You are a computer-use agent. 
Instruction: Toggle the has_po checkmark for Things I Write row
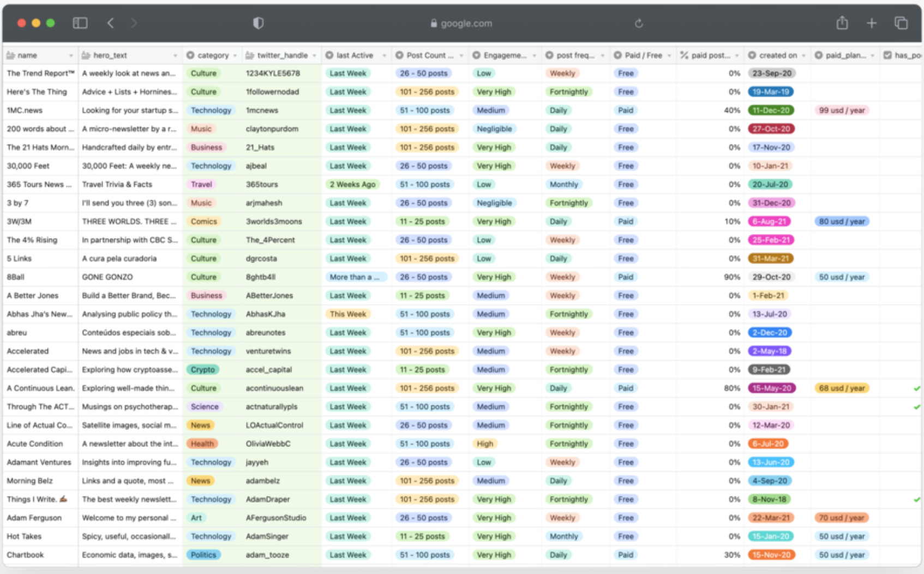(x=917, y=500)
